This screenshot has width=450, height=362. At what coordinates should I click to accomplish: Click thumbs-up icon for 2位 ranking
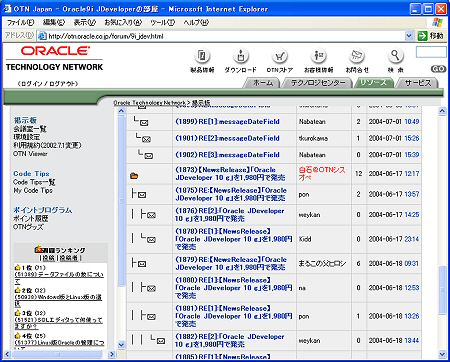click(18, 290)
